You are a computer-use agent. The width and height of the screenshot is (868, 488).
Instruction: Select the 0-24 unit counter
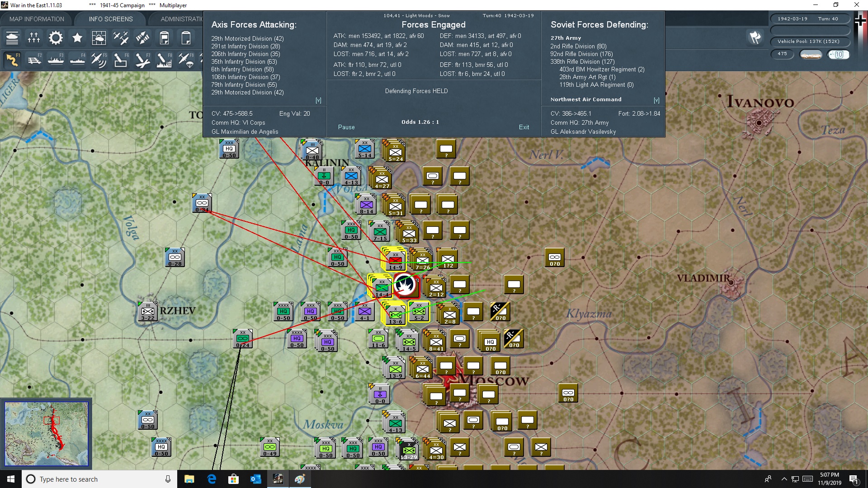click(243, 338)
